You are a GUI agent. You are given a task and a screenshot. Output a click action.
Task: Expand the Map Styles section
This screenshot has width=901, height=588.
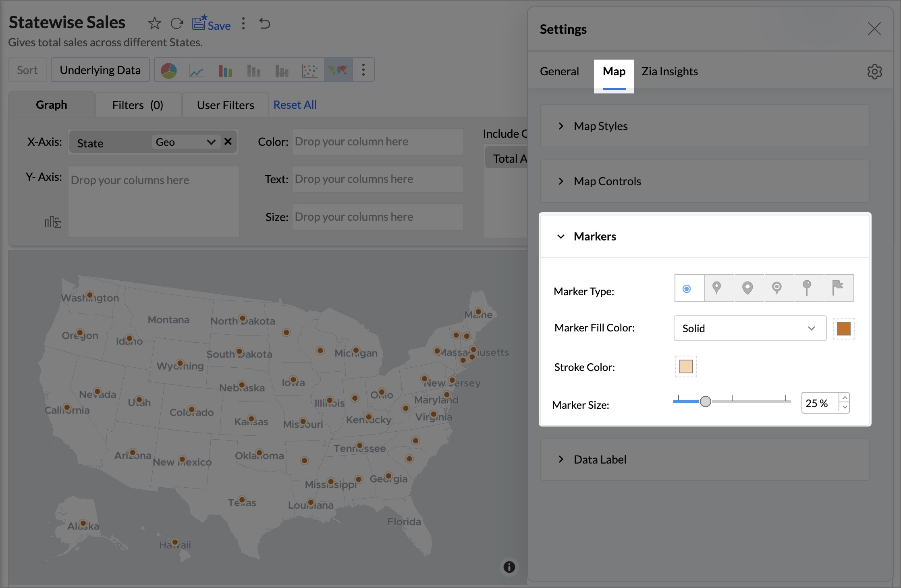600,126
